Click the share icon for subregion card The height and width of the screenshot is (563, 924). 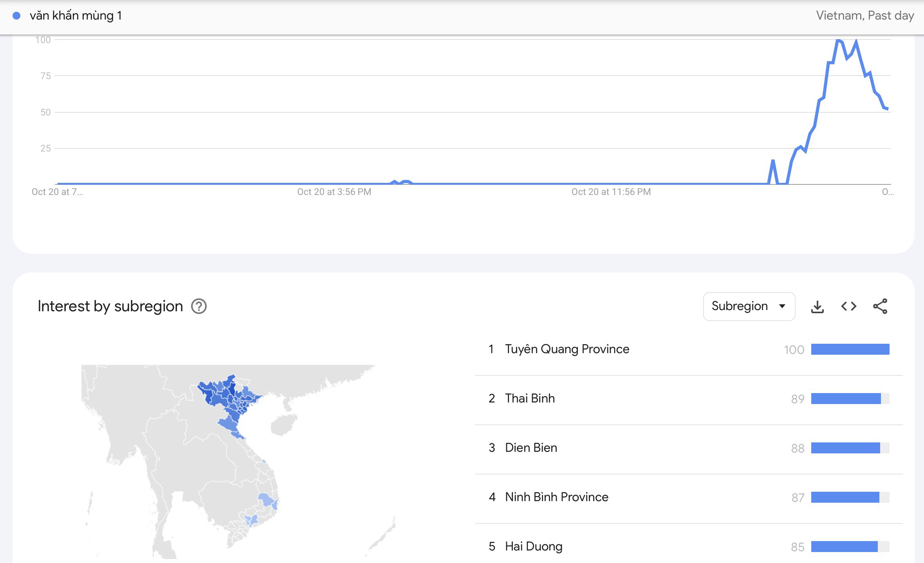point(880,307)
